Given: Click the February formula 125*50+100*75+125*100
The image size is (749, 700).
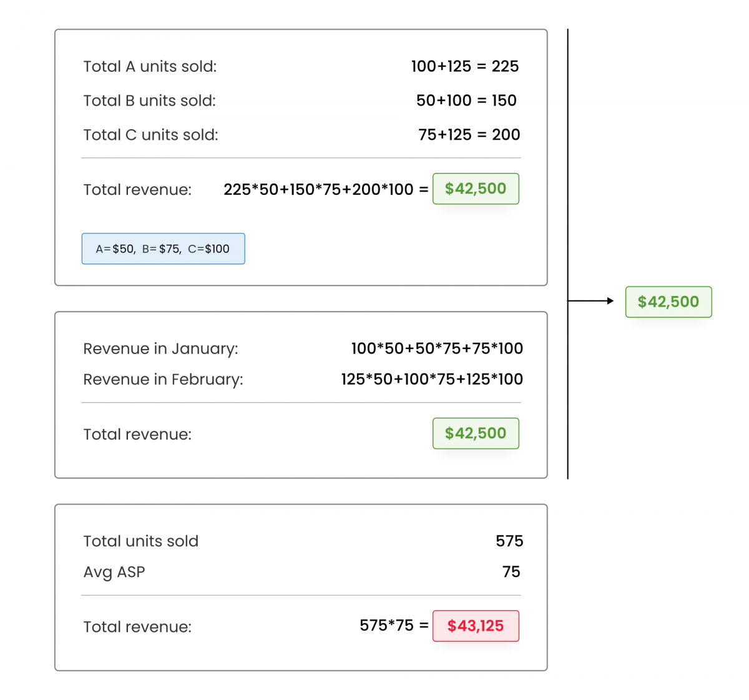Looking at the screenshot, I should pos(431,379).
